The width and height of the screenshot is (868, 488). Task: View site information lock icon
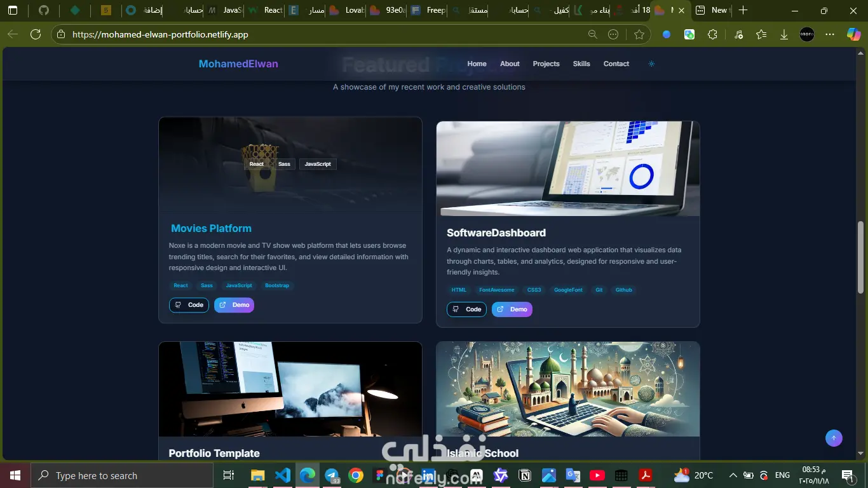click(x=61, y=34)
